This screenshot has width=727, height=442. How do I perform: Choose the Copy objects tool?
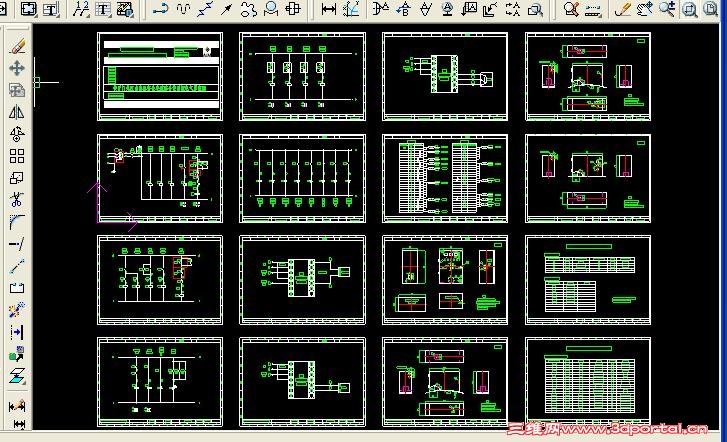[17, 90]
